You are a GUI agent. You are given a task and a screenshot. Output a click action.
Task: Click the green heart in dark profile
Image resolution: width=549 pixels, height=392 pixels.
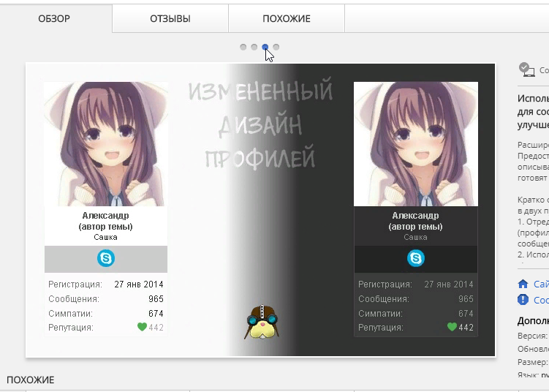pyautogui.click(x=452, y=327)
